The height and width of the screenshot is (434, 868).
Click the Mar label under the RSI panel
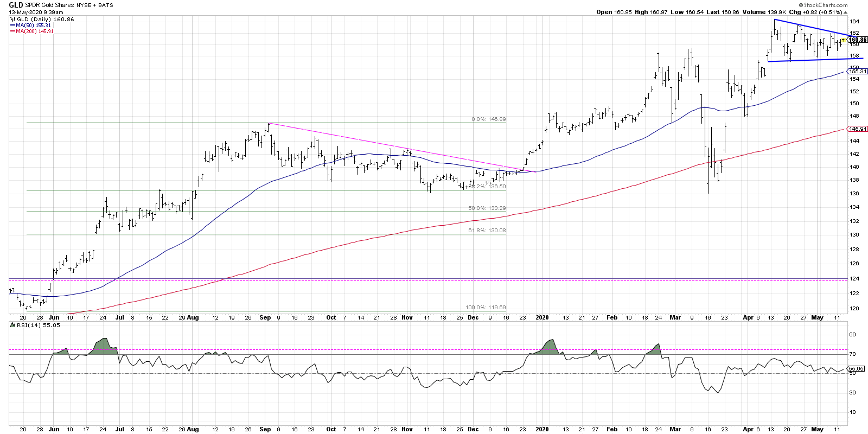coord(675,429)
